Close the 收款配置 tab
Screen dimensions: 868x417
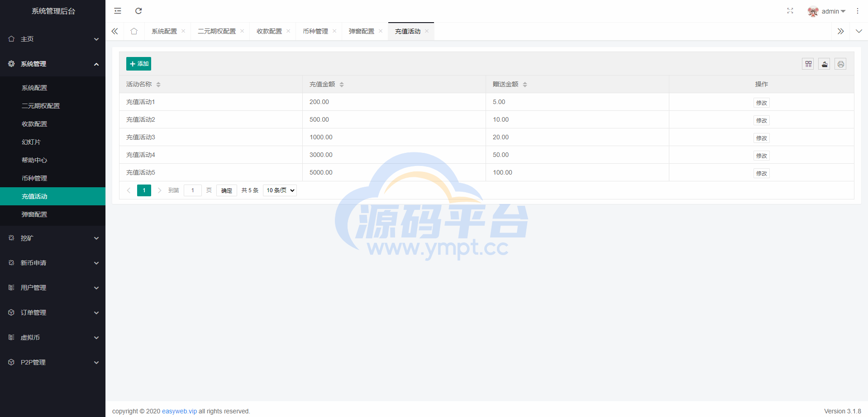[x=288, y=31]
